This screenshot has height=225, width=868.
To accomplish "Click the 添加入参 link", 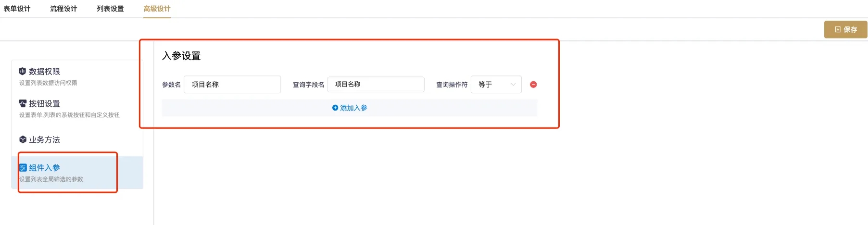I will (353, 108).
